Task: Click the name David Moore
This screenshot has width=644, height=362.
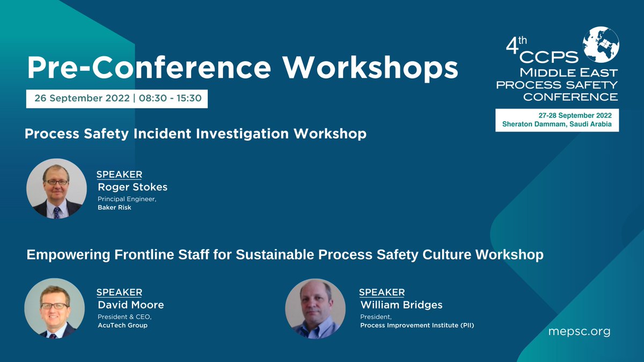Action: 130,305
